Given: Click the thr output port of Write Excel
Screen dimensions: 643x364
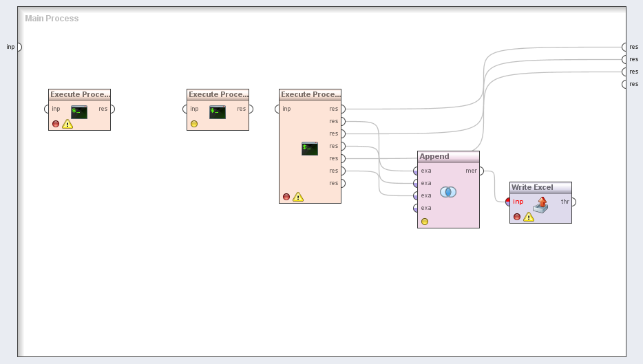Looking at the screenshot, I should pyautogui.click(x=573, y=202).
